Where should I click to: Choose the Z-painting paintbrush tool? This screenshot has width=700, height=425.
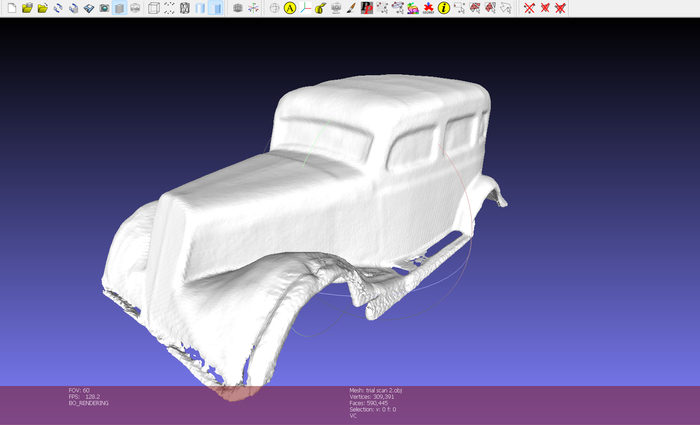(351, 8)
